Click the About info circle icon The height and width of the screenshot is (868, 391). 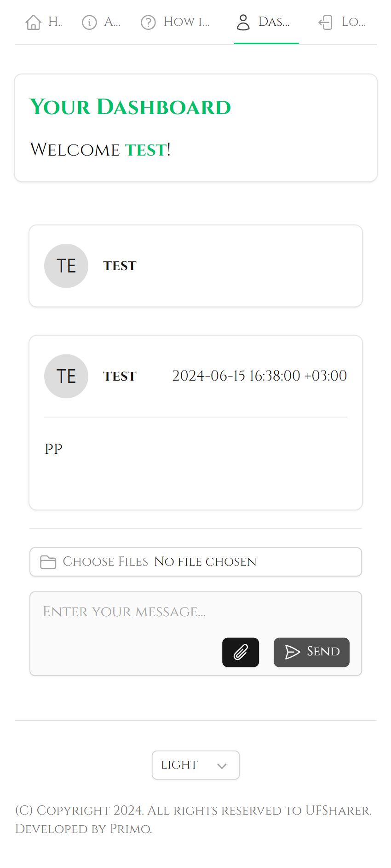[x=89, y=22]
